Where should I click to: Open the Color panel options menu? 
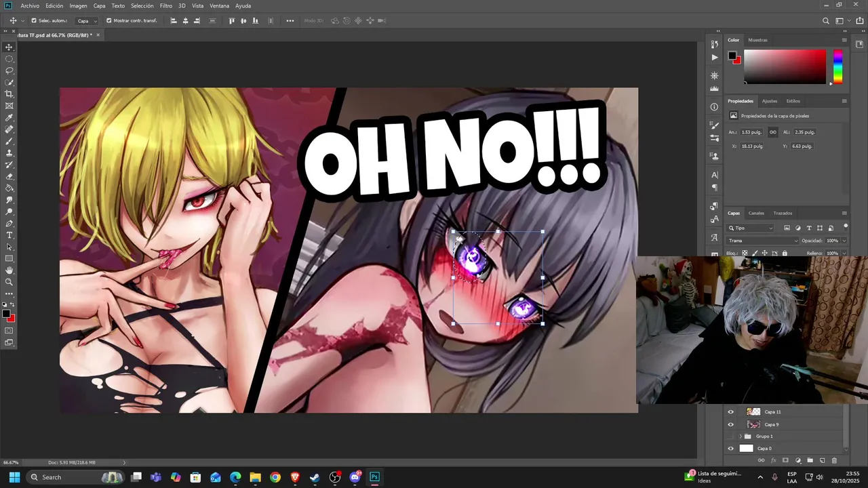pyautogui.click(x=844, y=40)
